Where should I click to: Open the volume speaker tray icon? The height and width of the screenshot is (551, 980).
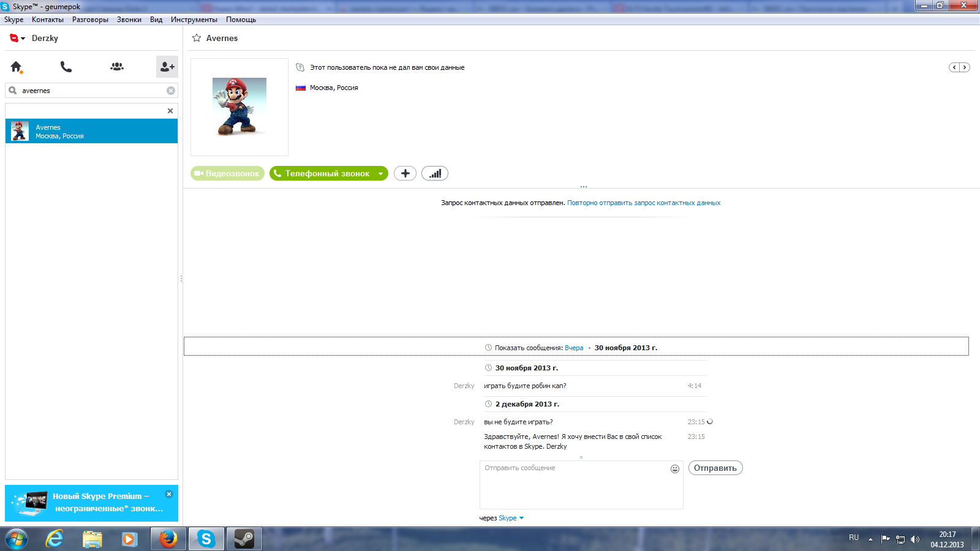tap(915, 539)
